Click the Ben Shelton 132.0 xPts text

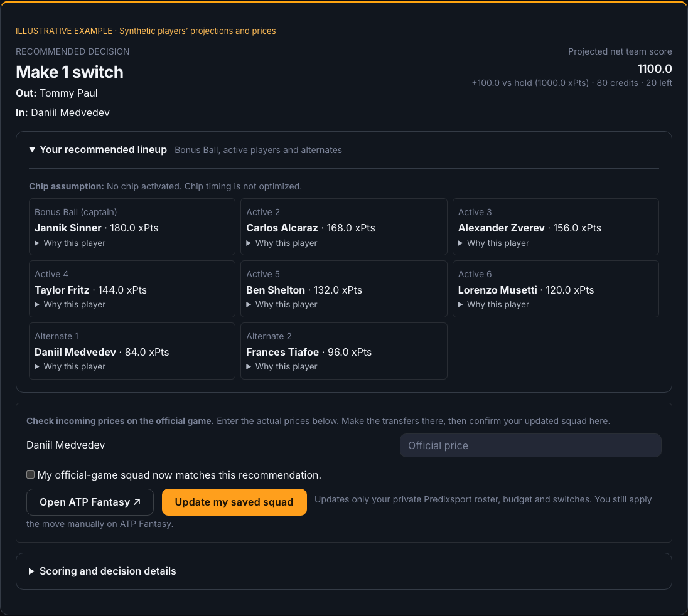pyautogui.click(x=304, y=290)
